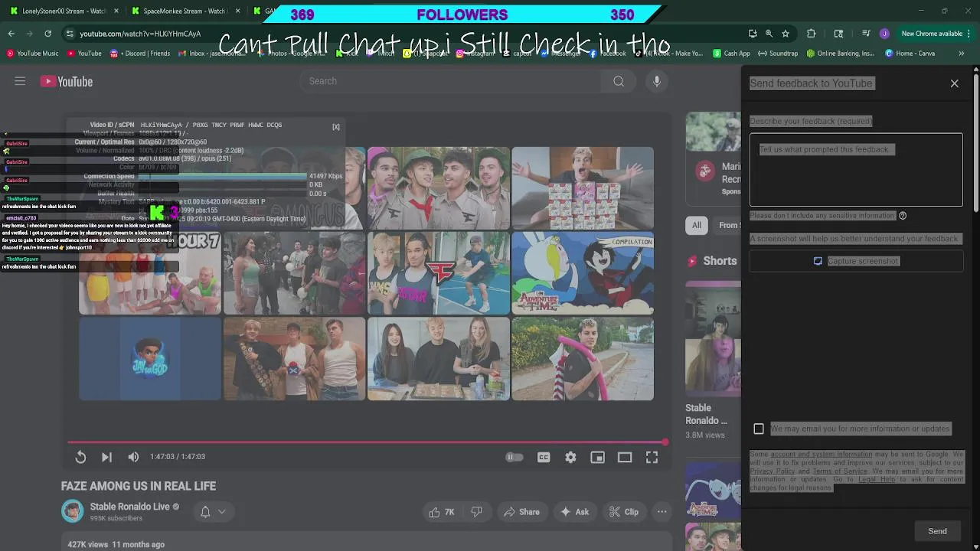Open the Terms of Service link
This screenshot has width=980, height=551.
840,471
